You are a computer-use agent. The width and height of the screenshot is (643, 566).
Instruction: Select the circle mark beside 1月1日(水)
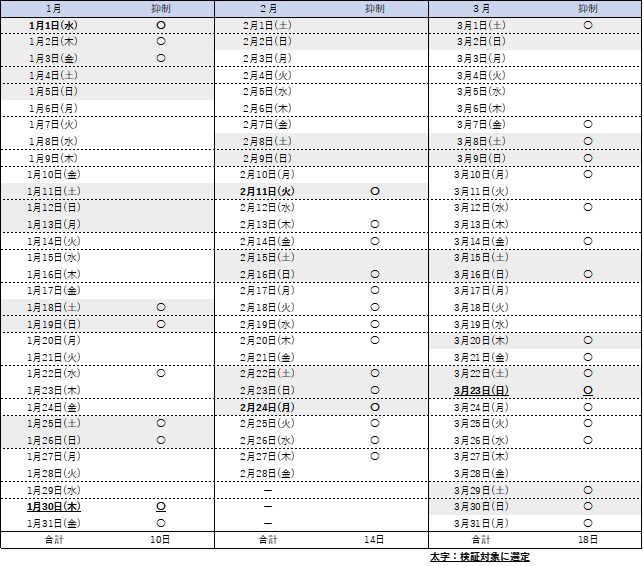pos(160,25)
